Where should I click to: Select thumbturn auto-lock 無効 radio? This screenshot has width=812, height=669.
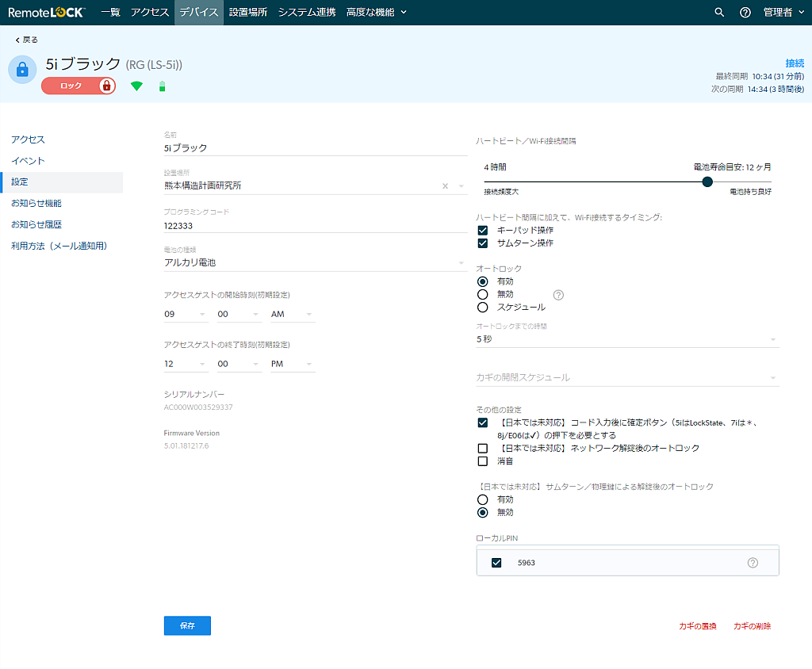(483, 513)
